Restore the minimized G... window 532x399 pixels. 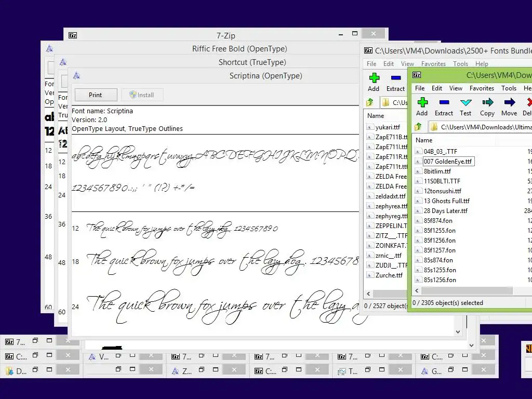(x=450, y=369)
